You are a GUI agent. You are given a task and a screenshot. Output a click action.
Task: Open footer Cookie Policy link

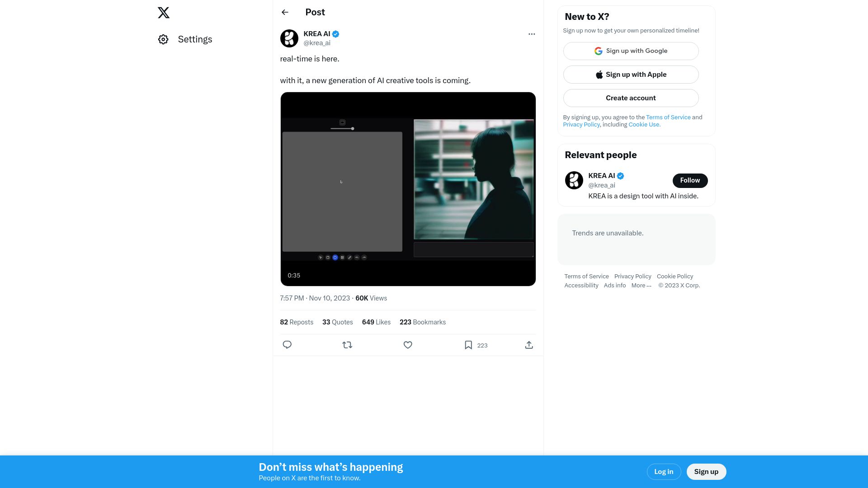tap(675, 277)
